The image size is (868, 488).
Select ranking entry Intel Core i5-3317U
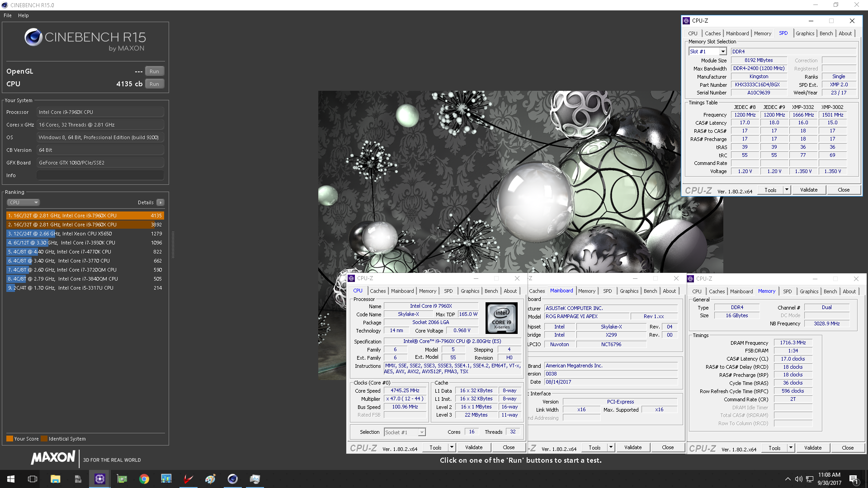coord(85,288)
